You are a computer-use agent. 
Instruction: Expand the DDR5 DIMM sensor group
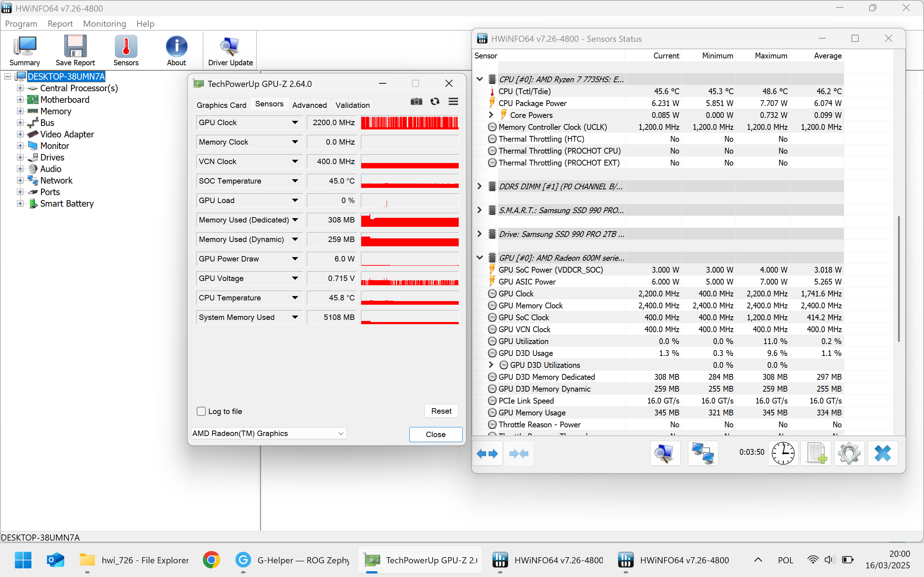click(x=480, y=186)
